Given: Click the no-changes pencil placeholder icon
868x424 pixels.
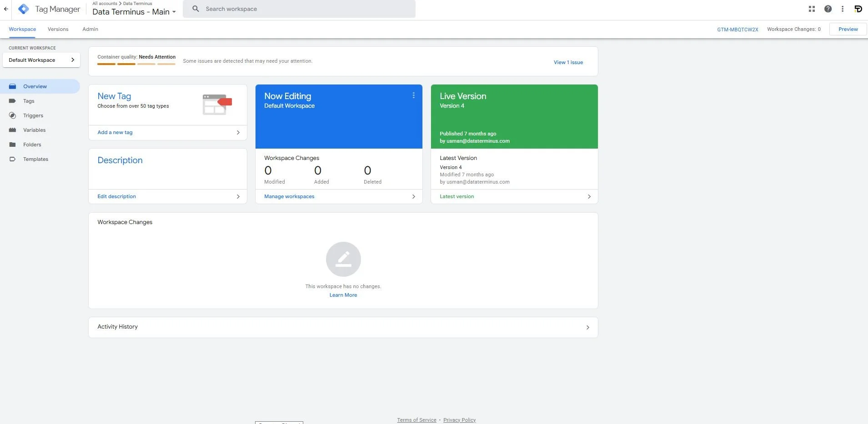Looking at the screenshot, I should pos(343,259).
